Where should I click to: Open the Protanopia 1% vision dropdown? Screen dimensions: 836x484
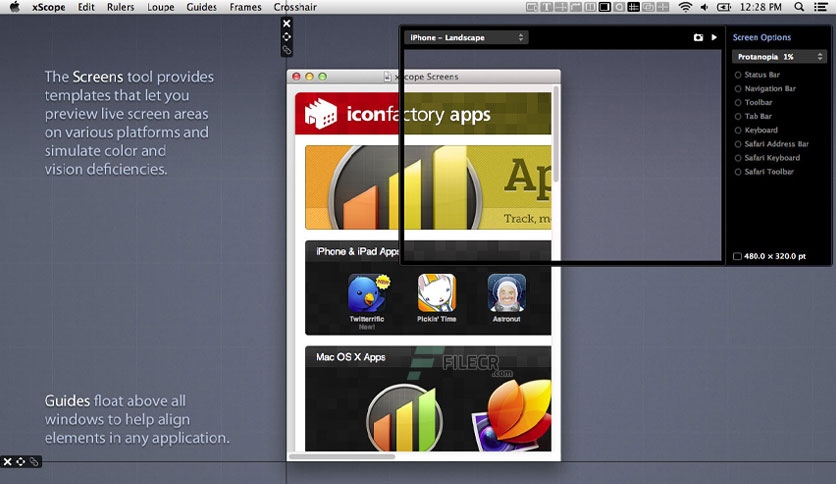point(779,57)
